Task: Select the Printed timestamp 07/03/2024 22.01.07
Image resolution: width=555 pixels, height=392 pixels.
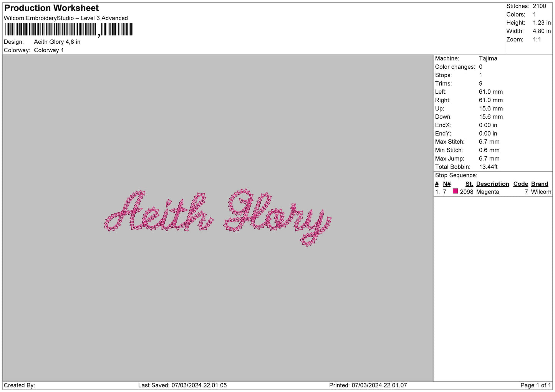Action: point(379,385)
